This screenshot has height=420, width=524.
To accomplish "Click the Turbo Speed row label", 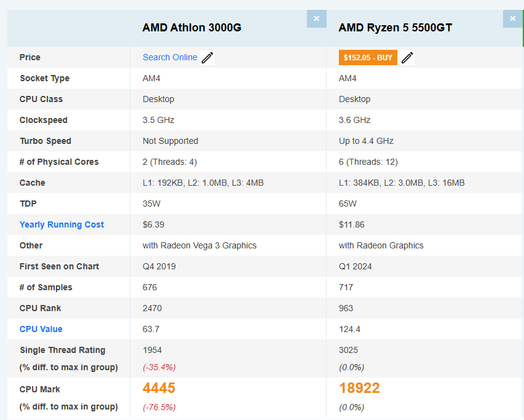I will point(45,141).
